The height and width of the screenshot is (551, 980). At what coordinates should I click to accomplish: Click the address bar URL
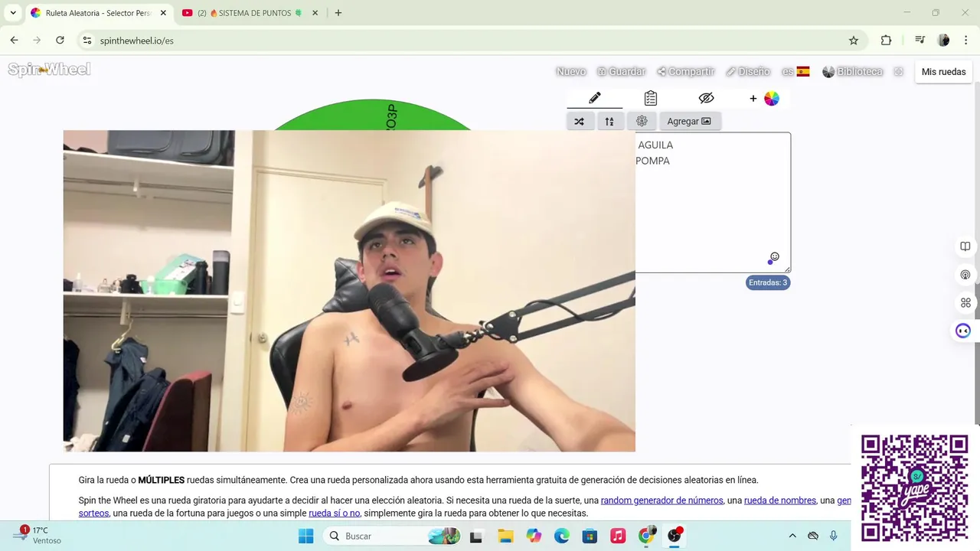[x=137, y=41]
